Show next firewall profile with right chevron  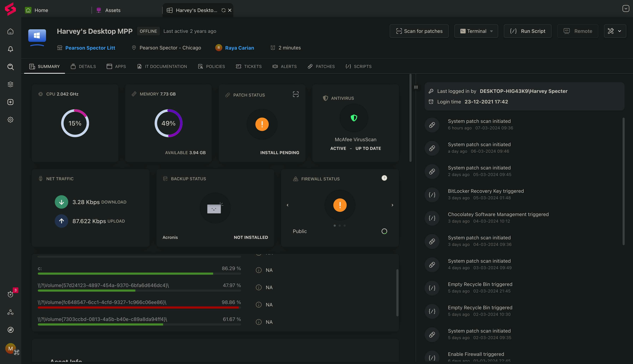click(392, 205)
